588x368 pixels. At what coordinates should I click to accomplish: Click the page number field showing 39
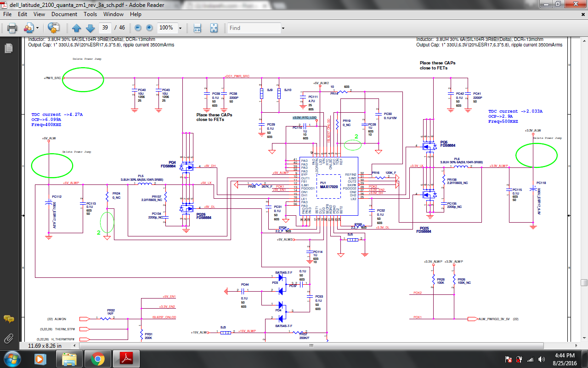[x=106, y=28]
